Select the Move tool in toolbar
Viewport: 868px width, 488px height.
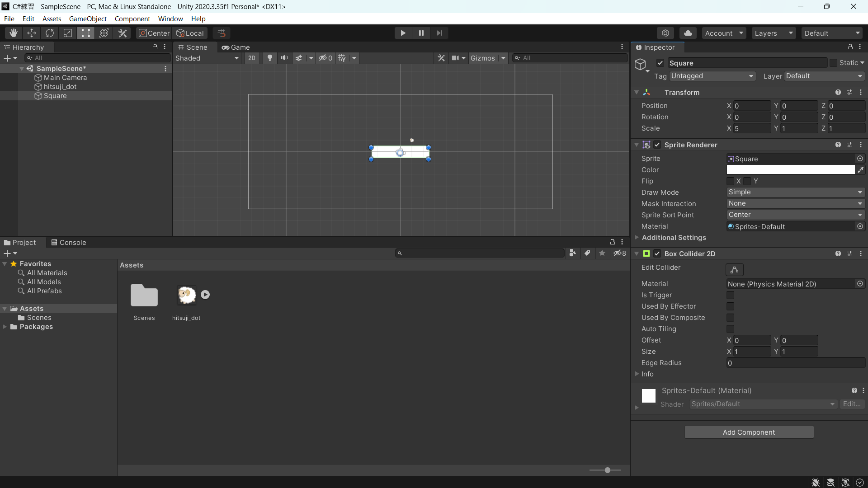coord(31,32)
